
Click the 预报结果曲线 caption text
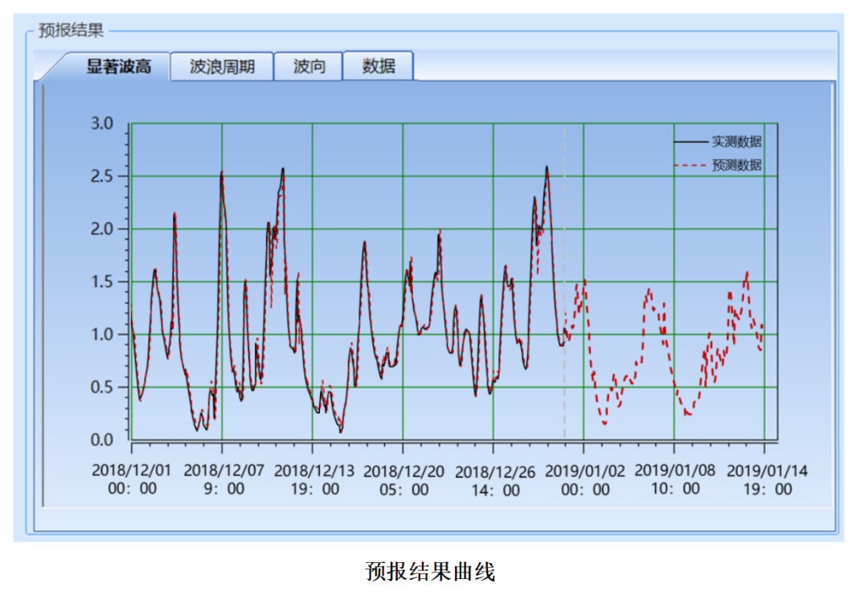(430, 572)
